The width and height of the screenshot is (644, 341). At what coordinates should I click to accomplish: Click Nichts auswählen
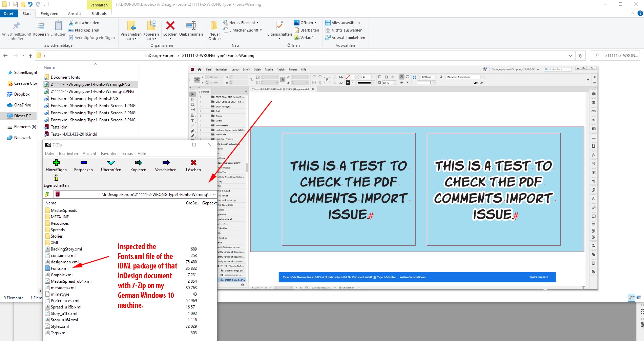344,30
